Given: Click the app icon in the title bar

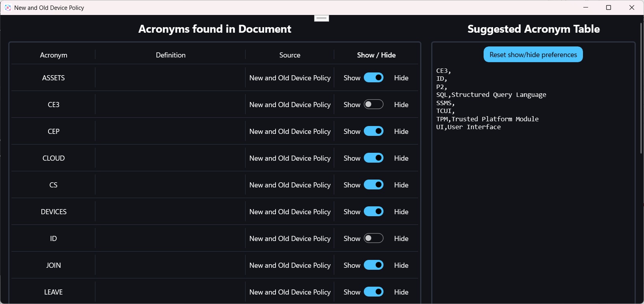Looking at the screenshot, I should pos(8,7).
